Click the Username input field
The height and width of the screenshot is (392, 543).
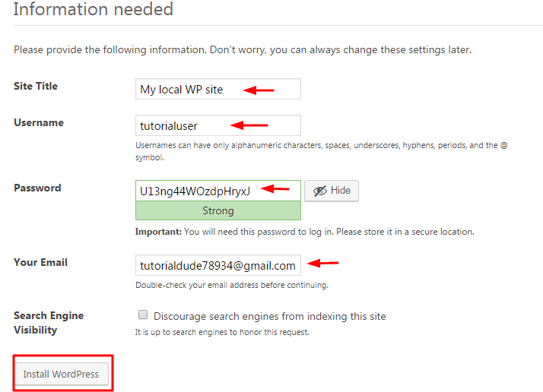[218, 125]
